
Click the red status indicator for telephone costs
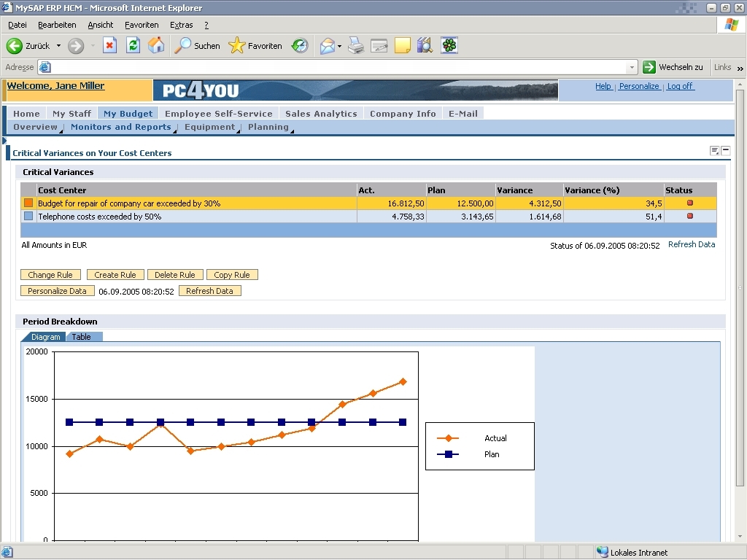[x=690, y=217]
